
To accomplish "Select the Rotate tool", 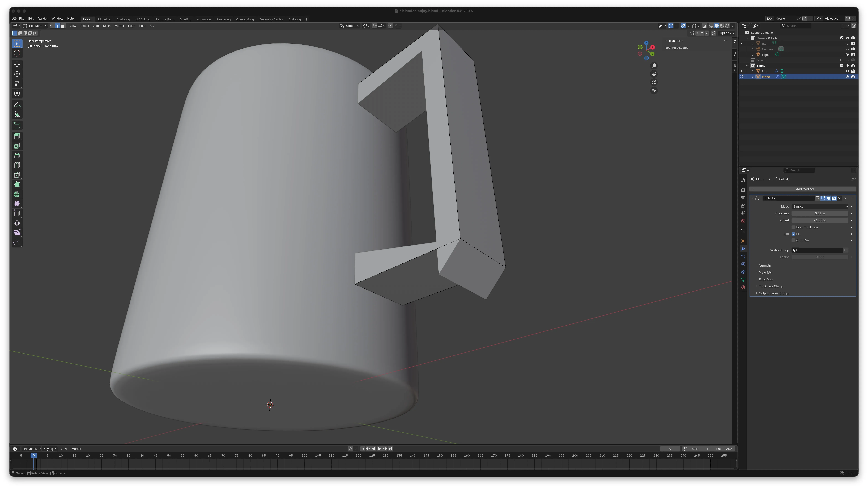I will click(x=17, y=74).
